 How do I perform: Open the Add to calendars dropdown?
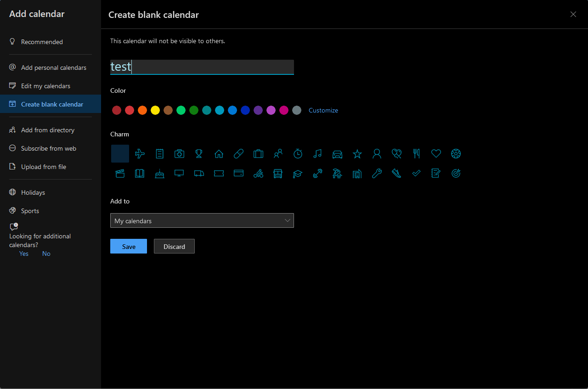(202, 220)
